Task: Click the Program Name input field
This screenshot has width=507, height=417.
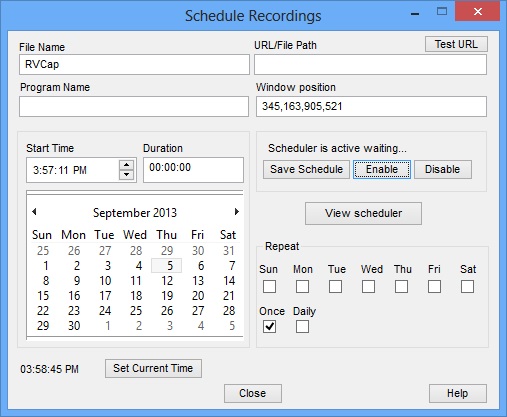Action: tap(134, 106)
